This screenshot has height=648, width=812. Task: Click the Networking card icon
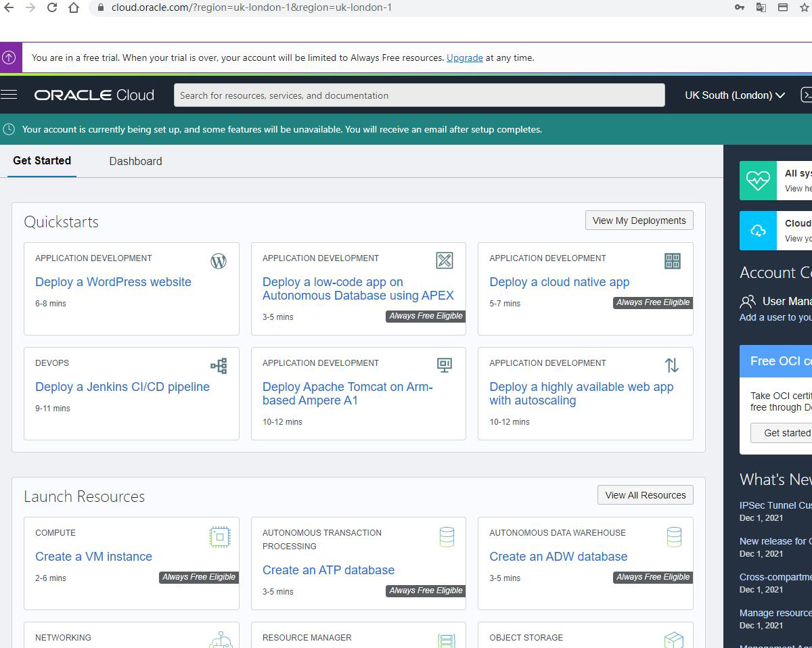click(221, 639)
